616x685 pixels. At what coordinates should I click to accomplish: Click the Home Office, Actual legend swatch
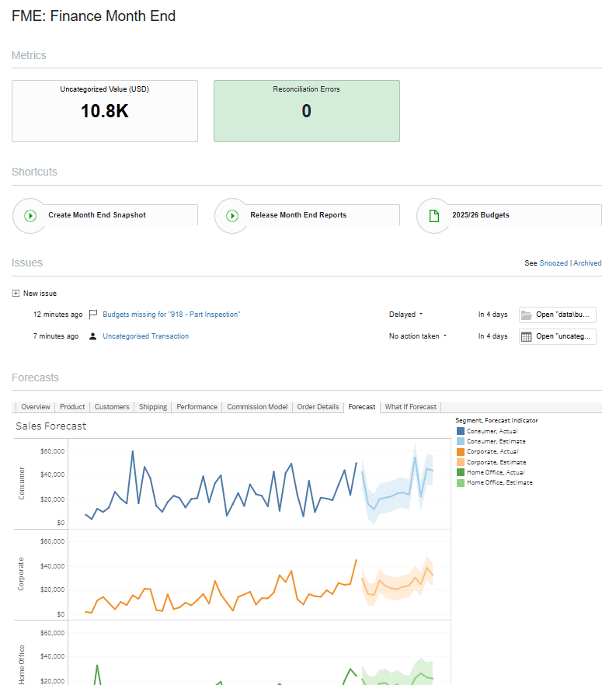(x=461, y=472)
